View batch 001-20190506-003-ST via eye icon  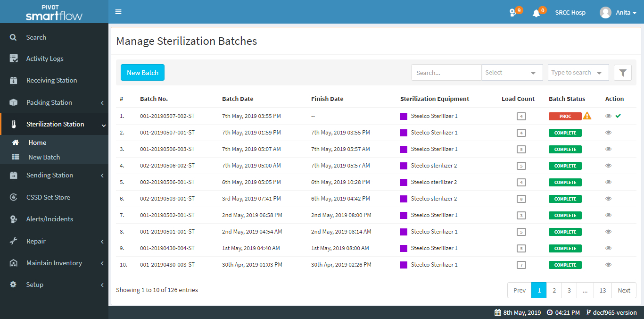609,149
